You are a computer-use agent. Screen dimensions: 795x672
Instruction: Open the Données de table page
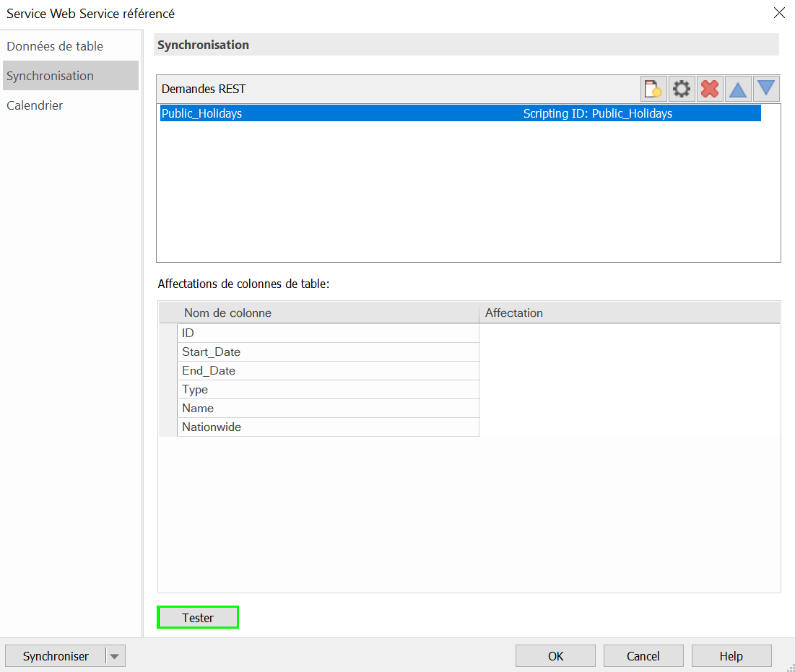click(71, 46)
